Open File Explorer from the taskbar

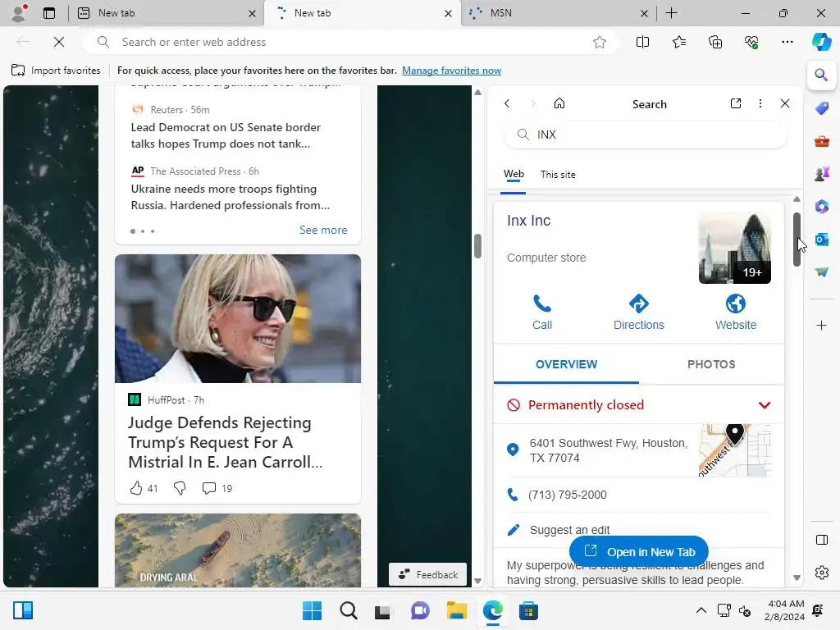click(x=456, y=610)
